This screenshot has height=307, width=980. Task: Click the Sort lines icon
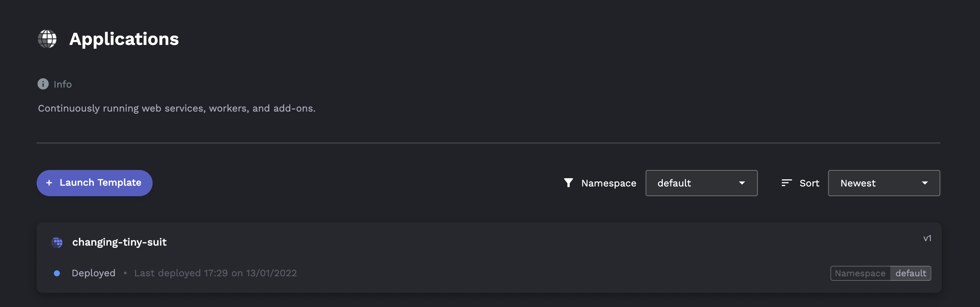[x=786, y=183]
